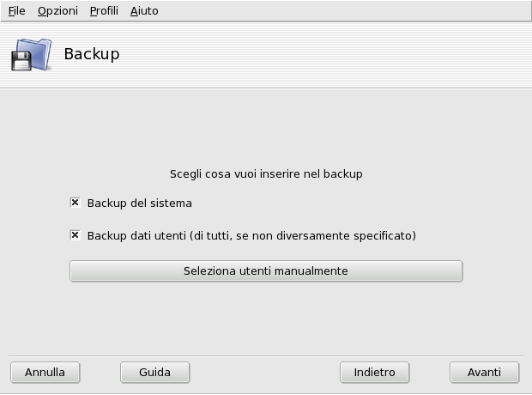Viewport: 532px width, 395px height.
Task: Click the 'Backup del sistema' label text
Action: tap(139, 204)
